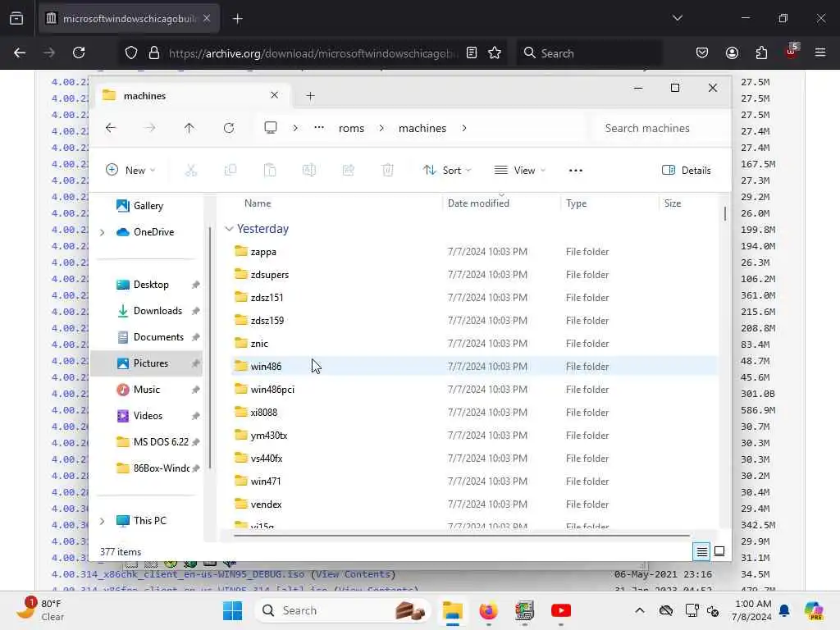This screenshot has height=630, width=840.
Task: Click the Share icon in Explorer toolbar
Action: pos(348,171)
